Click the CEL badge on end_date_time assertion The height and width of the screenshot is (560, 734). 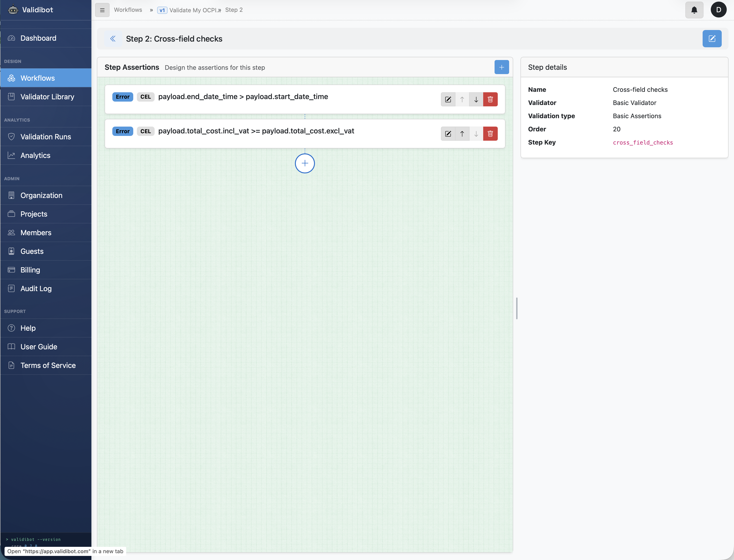tap(145, 97)
